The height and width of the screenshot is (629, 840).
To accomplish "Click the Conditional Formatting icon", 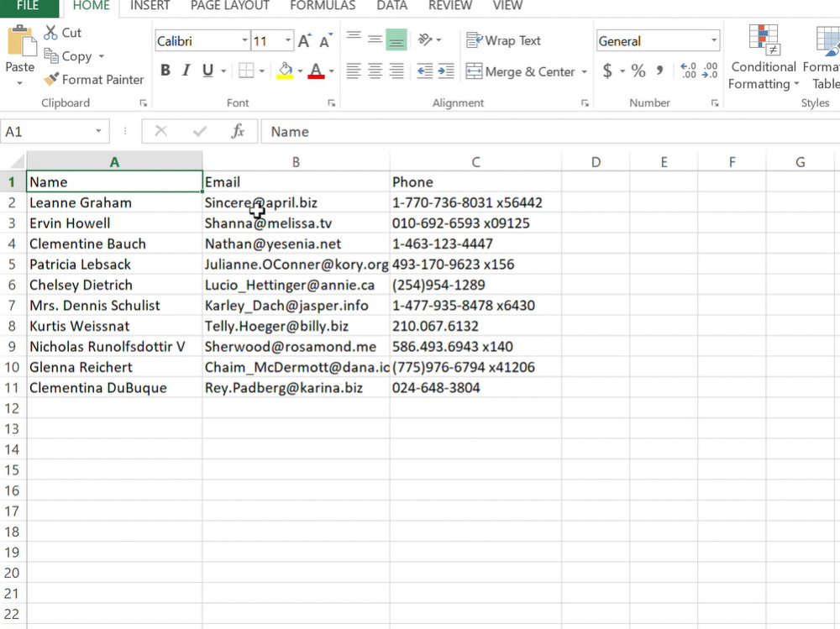I will 764,40.
